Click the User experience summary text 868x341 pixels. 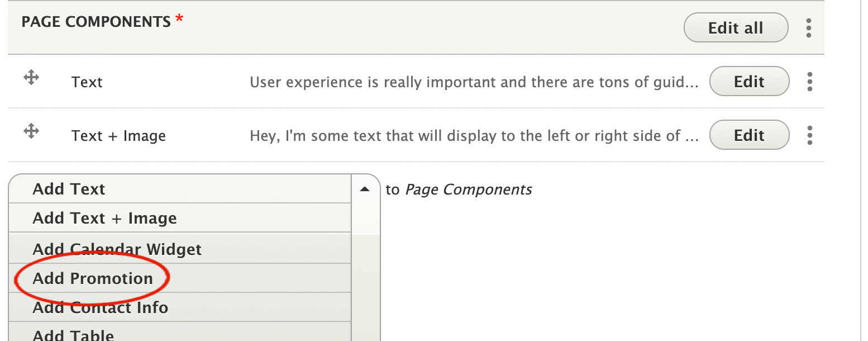(474, 82)
